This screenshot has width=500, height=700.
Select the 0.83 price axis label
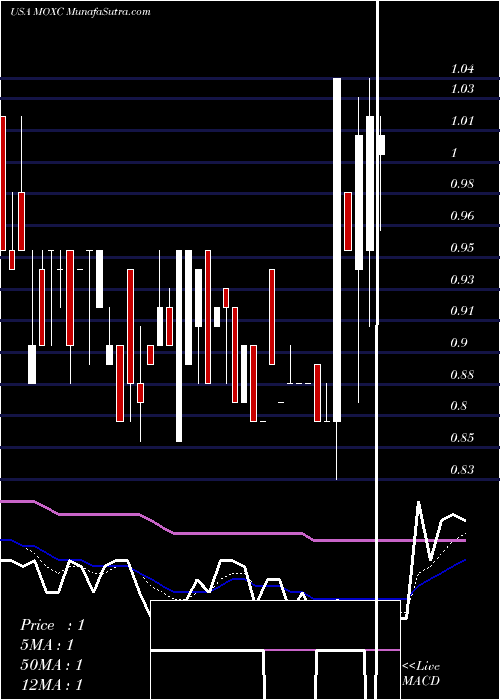pyautogui.click(x=462, y=470)
